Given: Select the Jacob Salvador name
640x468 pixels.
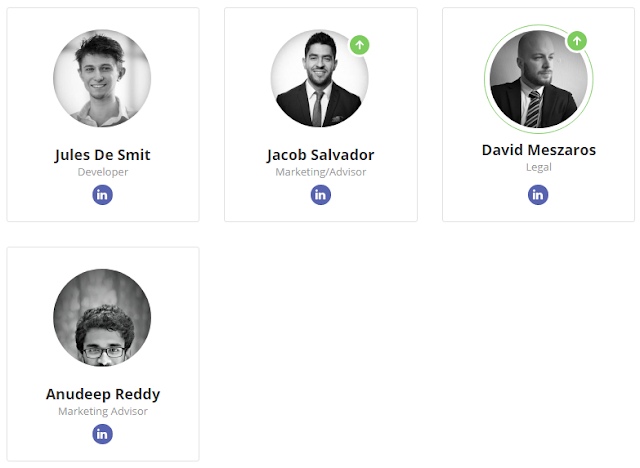Looking at the screenshot, I should 320,155.
